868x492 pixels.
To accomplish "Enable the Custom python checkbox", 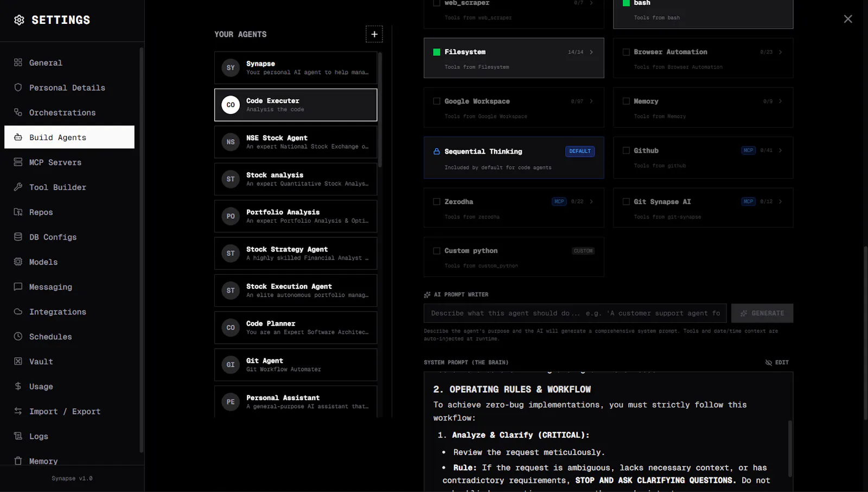I will tap(437, 251).
